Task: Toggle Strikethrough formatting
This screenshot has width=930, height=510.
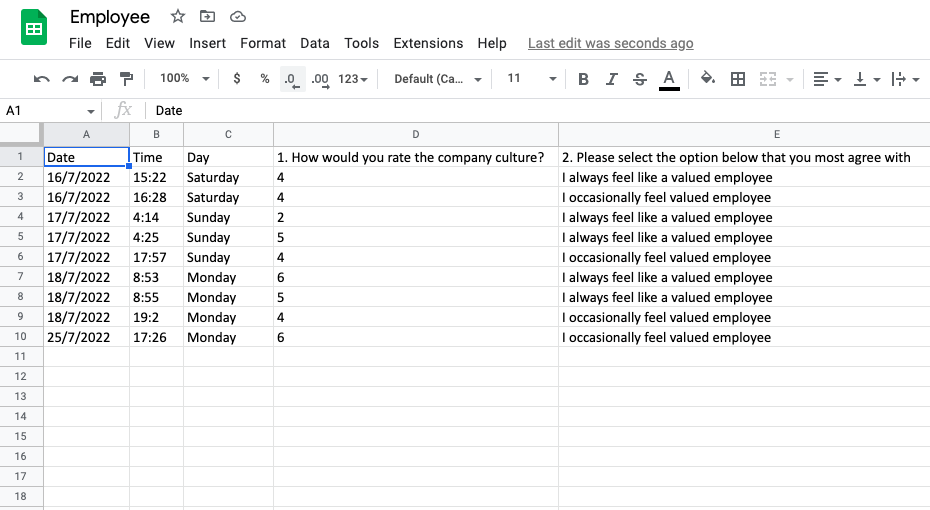Action: tap(640, 79)
